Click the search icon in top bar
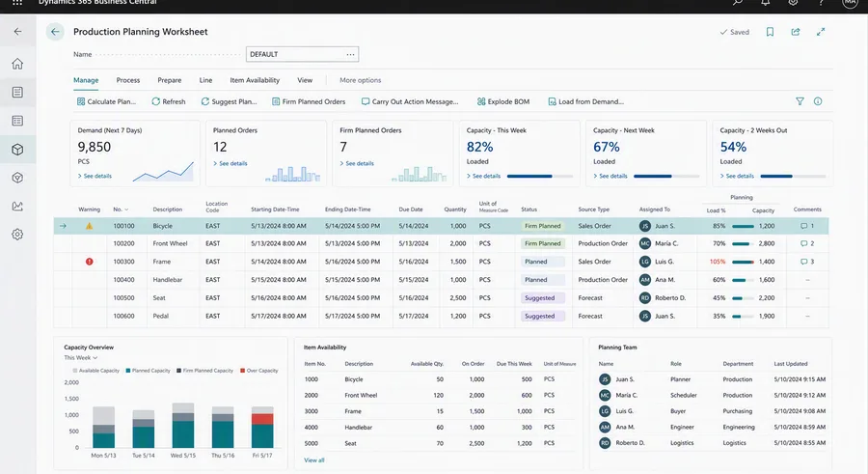 [x=738, y=3]
